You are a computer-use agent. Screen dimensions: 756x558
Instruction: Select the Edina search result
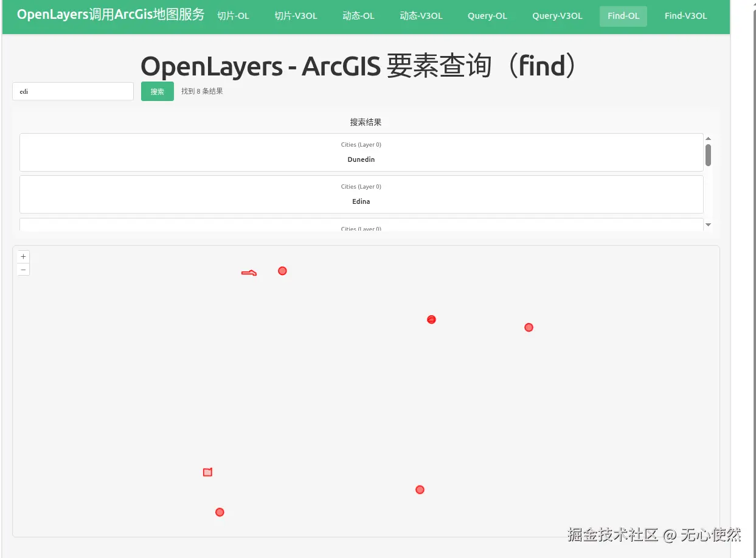361,194
